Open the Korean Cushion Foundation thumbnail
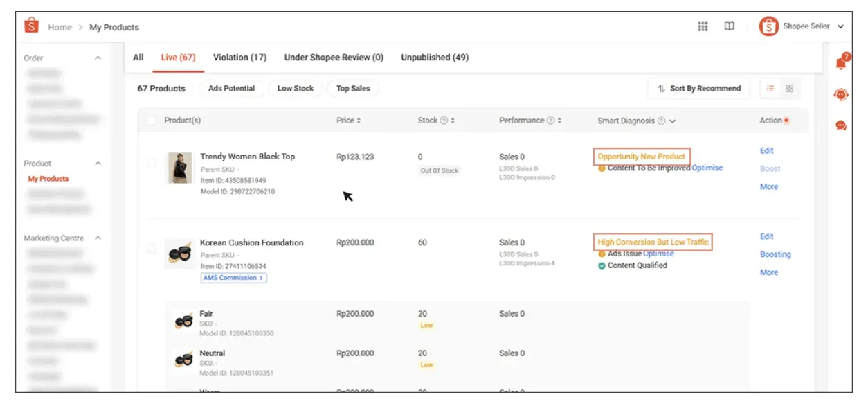Image resolution: width=868 pixels, height=406 pixels. [180, 254]
